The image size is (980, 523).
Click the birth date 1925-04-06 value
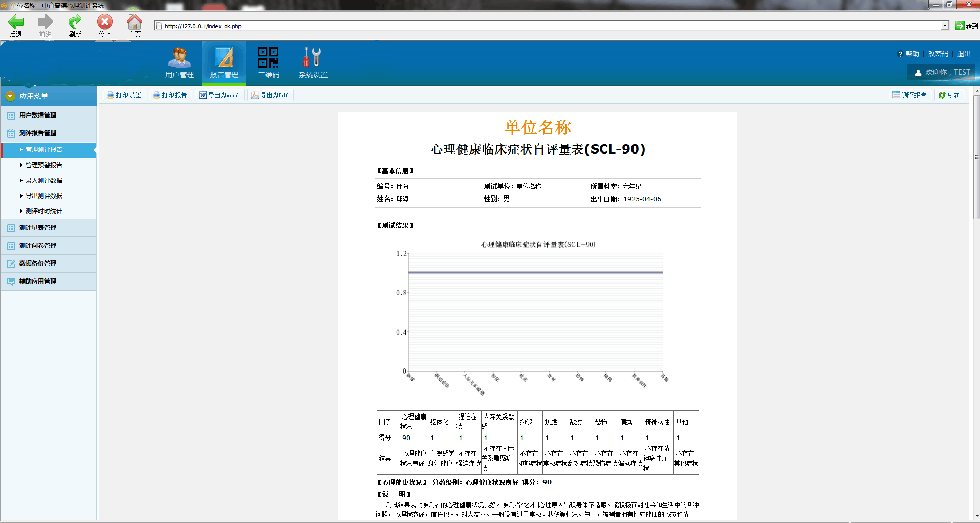(x=642, y=199)
